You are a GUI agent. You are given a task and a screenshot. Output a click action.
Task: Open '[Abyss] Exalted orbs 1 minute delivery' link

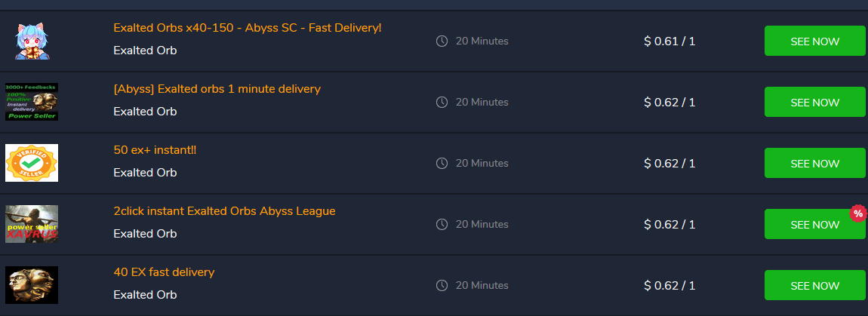[217, 89]
